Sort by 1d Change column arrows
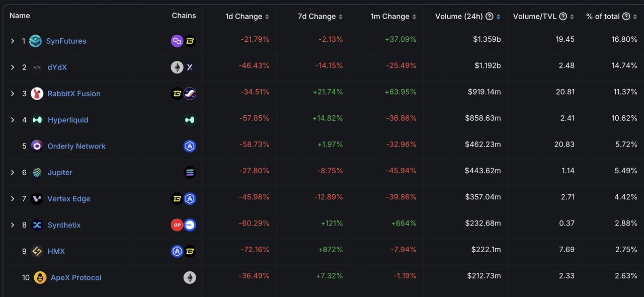 [267, 17]
